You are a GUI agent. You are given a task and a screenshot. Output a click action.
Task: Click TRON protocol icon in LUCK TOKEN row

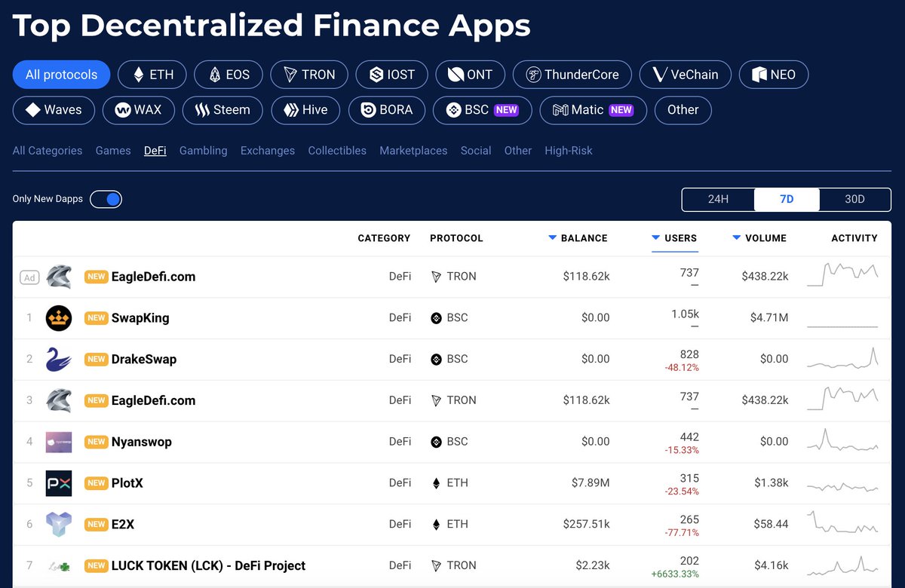[x=436, y=565]
